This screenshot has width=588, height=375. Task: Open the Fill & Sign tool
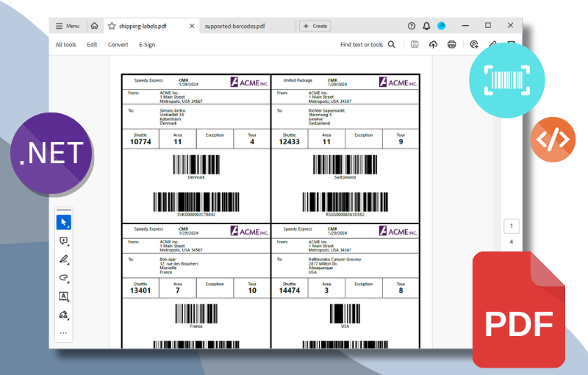(x=64, y=314)
